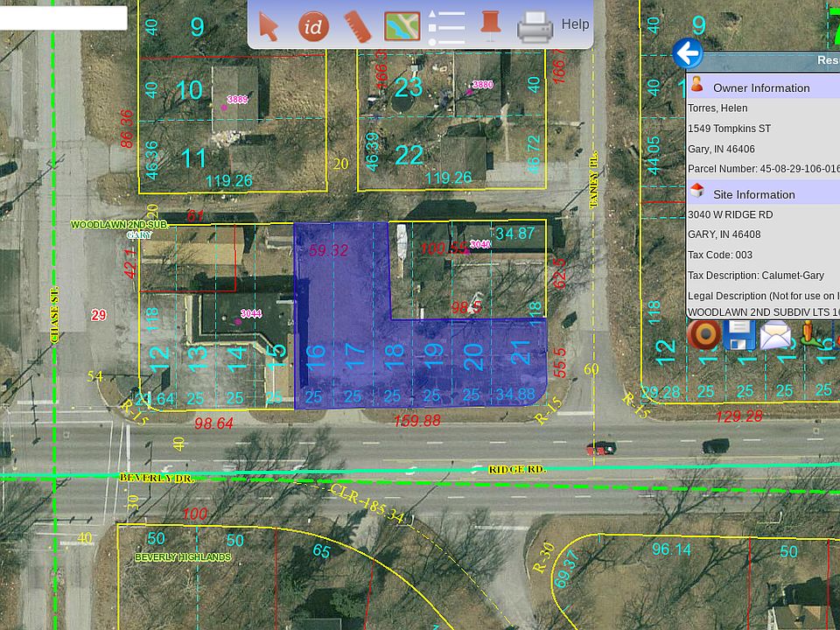840x630 pixels.
Task: Open the basemap picker icon
Action: pos(402,26)
